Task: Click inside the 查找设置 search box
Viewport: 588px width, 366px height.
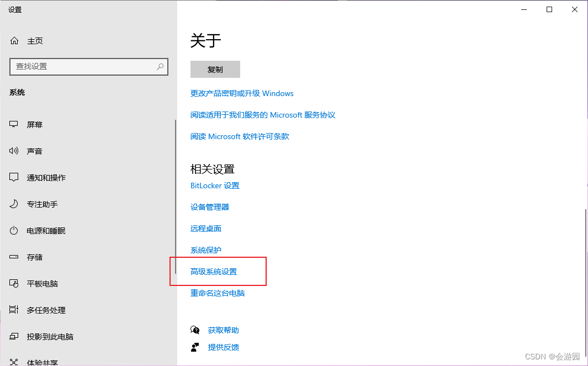Action: [x=88, y=66]
